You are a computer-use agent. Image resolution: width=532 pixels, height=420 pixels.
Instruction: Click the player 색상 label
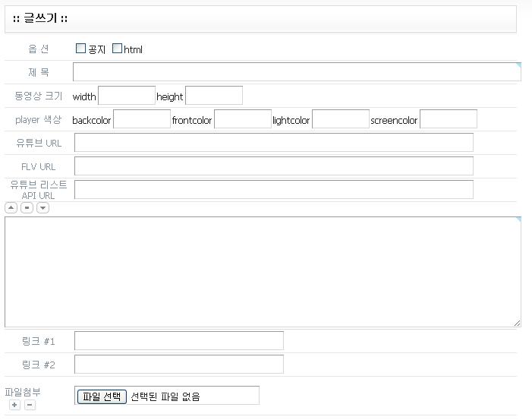pos(39,119)
